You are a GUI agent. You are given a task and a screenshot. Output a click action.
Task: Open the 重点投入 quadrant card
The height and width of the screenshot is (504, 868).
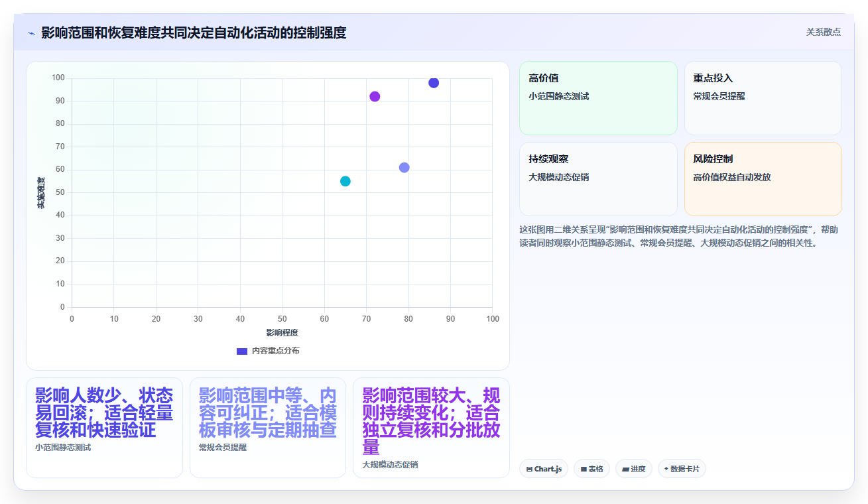pyautogui.click(x=763, y=98)
